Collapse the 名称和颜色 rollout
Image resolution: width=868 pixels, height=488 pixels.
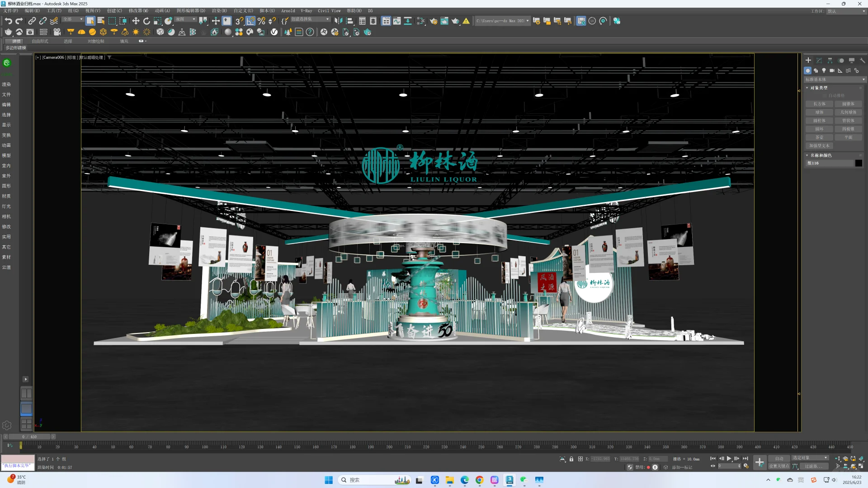click(x=821, y=155)
